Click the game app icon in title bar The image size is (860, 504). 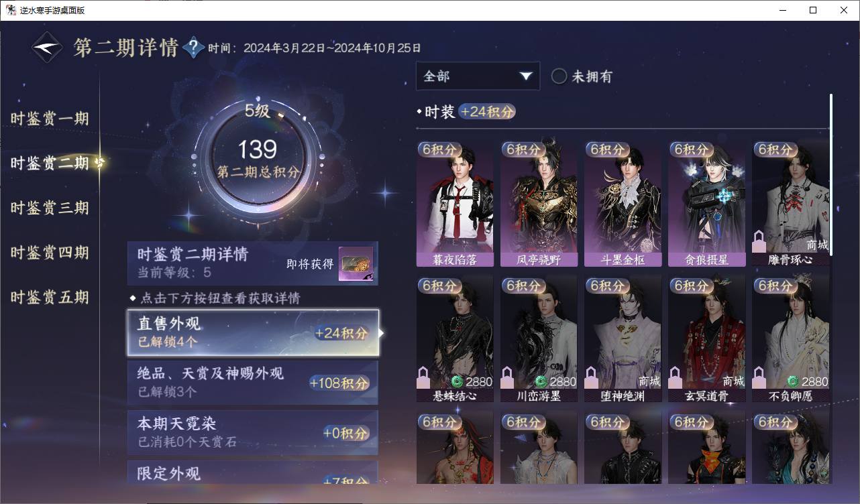pyautogui.click(x=11, y=10)
